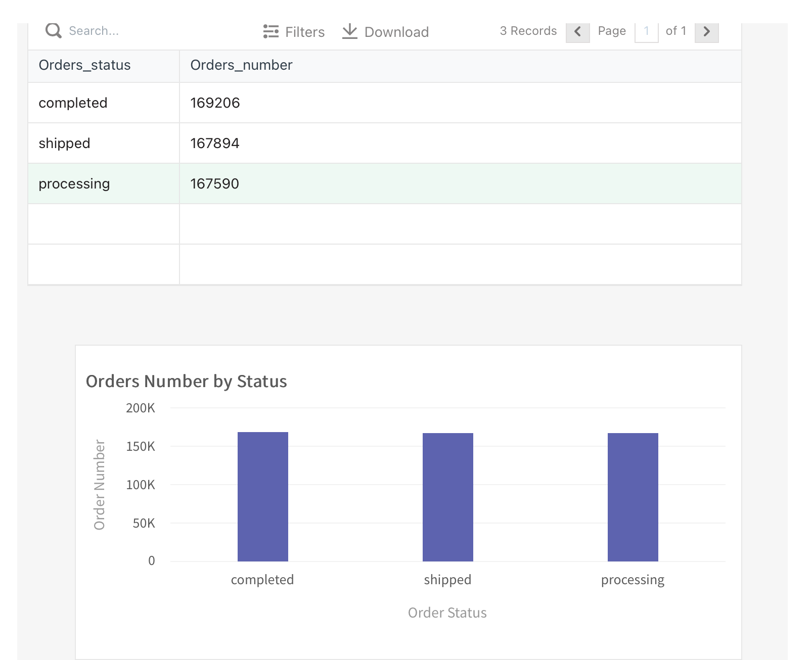812x660 pixels.
Task: Click the completed bar in chart
Action: [263, 496]
